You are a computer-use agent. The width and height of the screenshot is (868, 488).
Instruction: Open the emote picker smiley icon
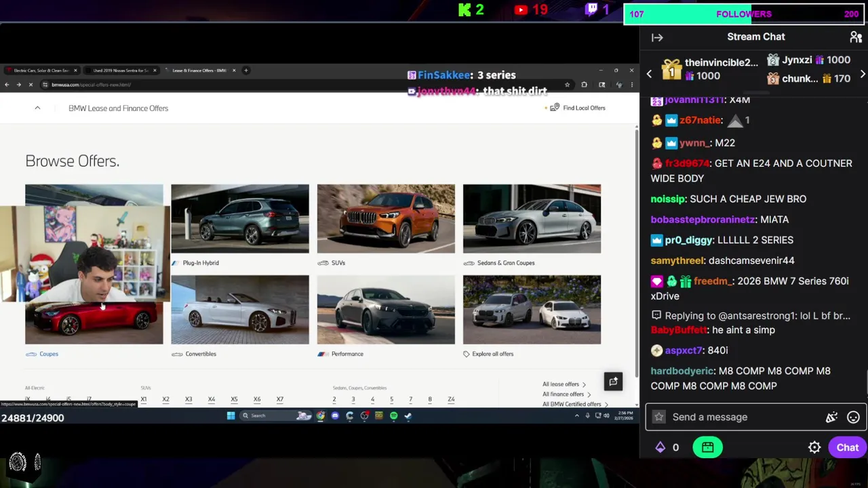(x=853, y=418)
